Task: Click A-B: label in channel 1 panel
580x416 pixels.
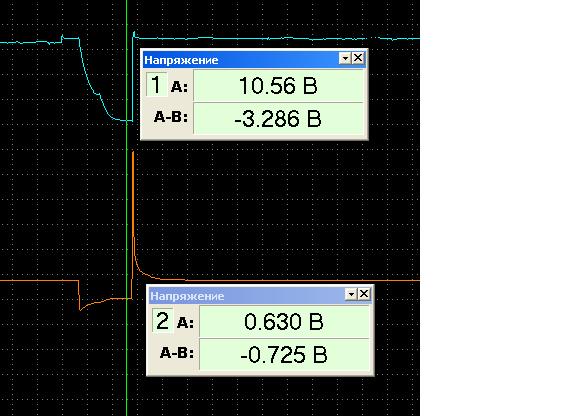Action: (171, 117)
